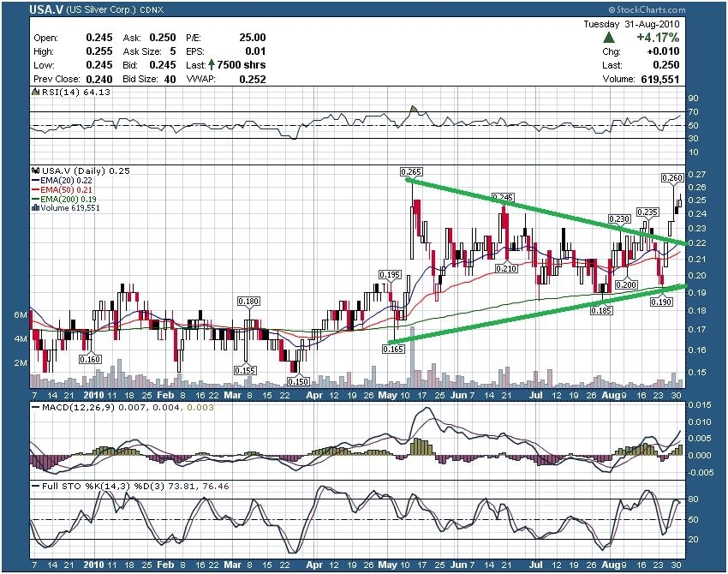Select the date Tuesday 31-Aug-2010
Viewport: 728px width, 574px height.
(631, 24)
